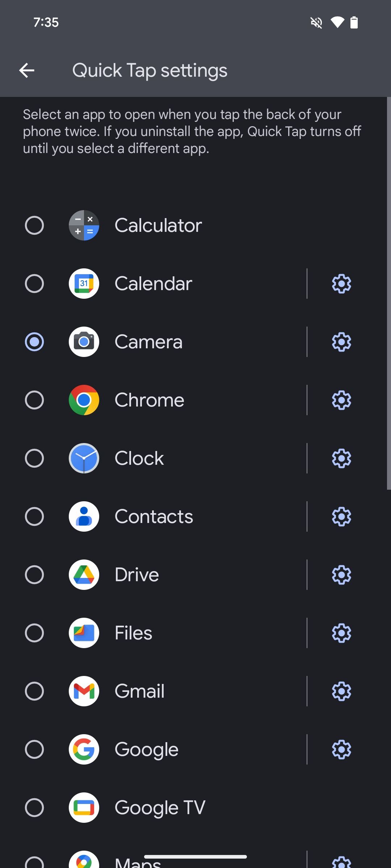The image size is (391, 868).
Task: Tap the Drive app icon
Action: (84, 575)
